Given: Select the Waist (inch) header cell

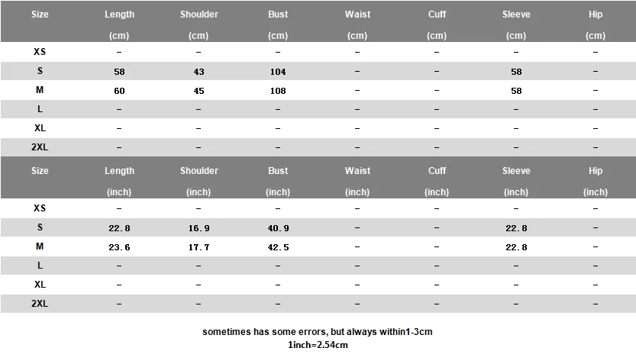Looking at the screenshot, I should [x=357, y=181].
